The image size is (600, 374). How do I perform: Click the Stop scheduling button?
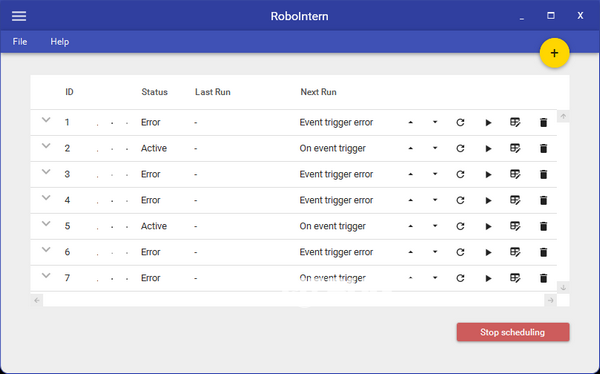pos(513,332)
